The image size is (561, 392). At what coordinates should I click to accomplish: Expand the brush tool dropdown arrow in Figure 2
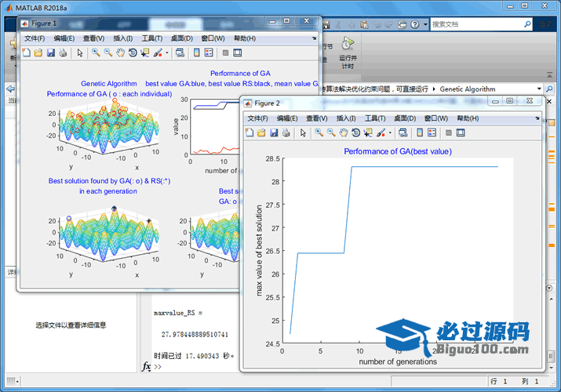pyautogui.click(x=390, y=133)
